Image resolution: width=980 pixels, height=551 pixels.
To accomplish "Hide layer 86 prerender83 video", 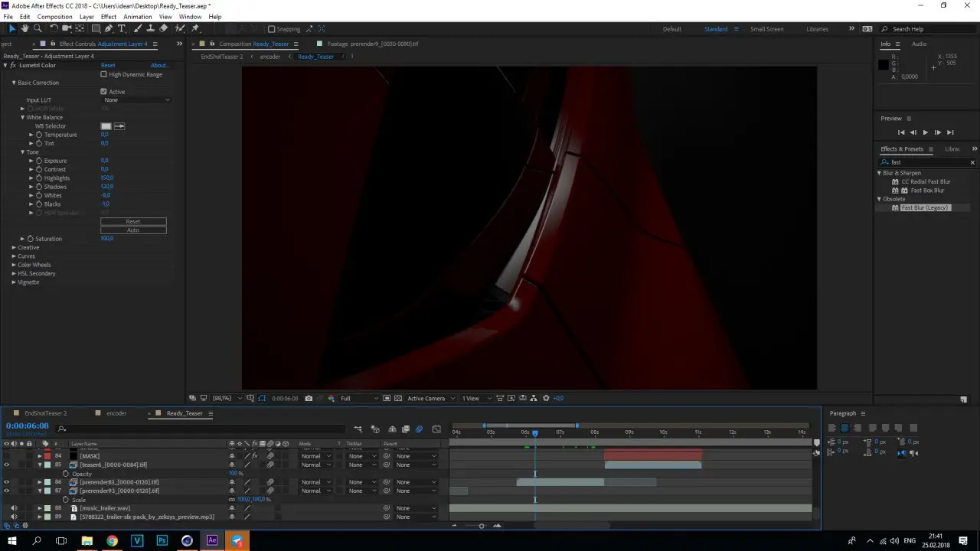I will [x=6, y=482].
